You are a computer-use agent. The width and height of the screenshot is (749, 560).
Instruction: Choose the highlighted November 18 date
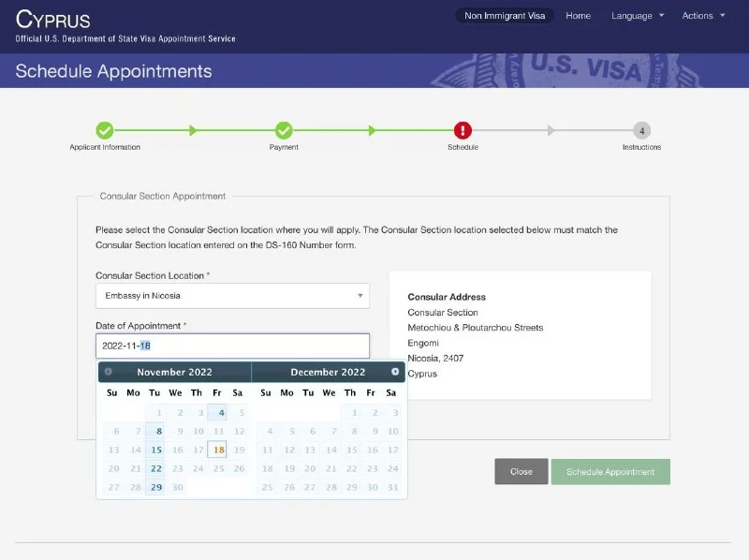point(217,449)
